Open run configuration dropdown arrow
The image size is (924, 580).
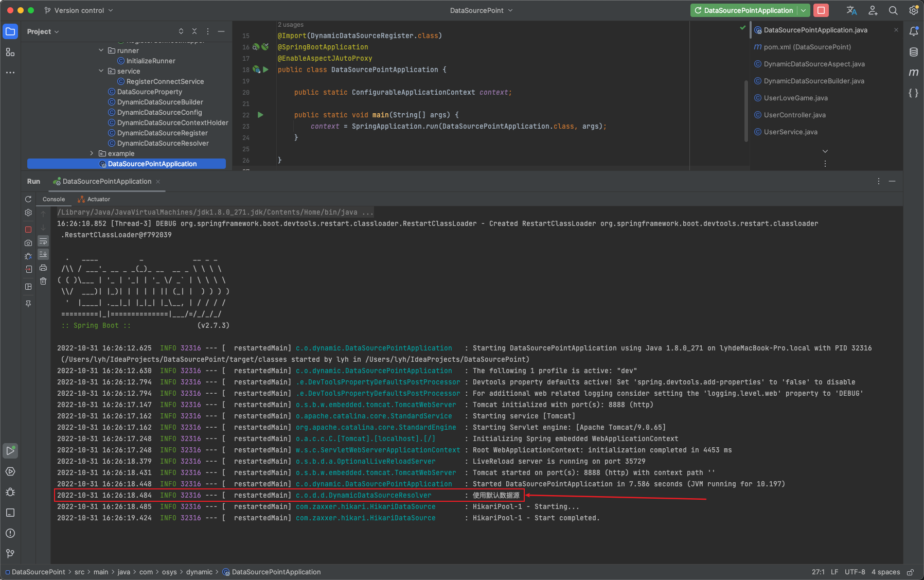[x=804, y=10]
